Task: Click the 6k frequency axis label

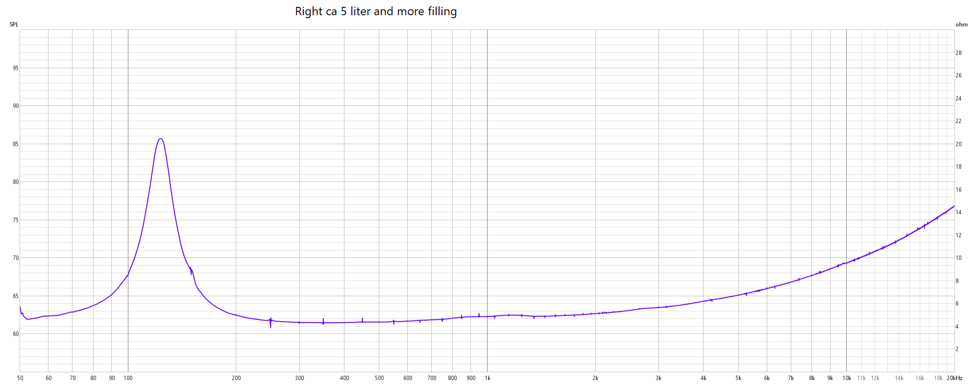Action: 767,378
